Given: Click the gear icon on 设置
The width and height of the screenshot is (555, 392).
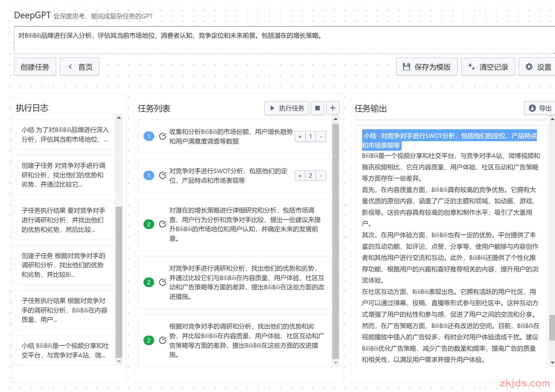Looking at the screenshot, I should click(x=529, y=67).
